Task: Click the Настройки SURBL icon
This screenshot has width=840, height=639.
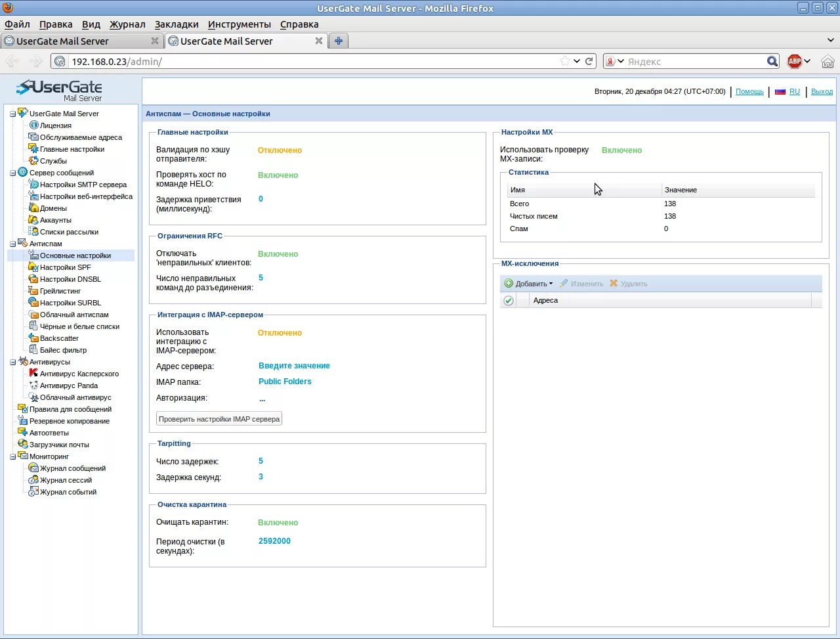Action: point(33,302)
